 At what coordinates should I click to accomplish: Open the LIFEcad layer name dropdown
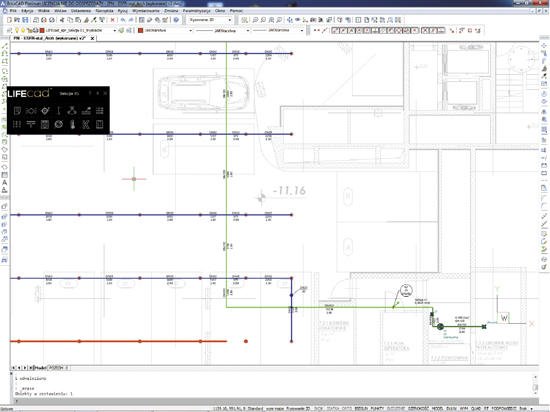click(x=114, y=31)
